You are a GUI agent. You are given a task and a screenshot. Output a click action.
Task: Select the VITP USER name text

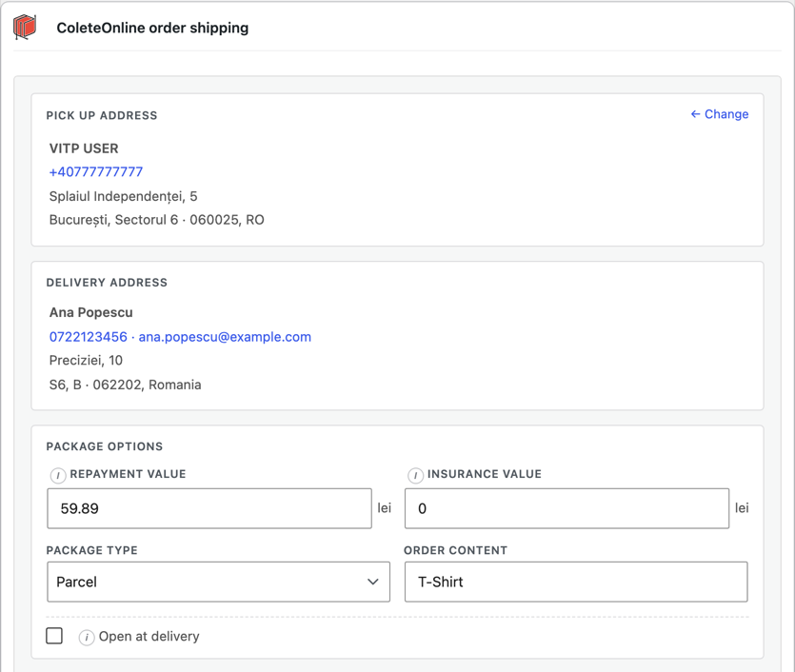(84, 148)
